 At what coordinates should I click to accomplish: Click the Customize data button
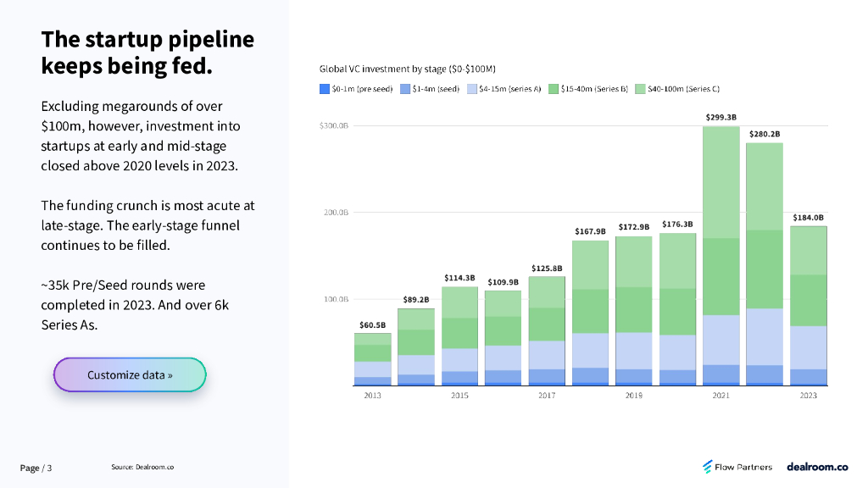[130, 374]
